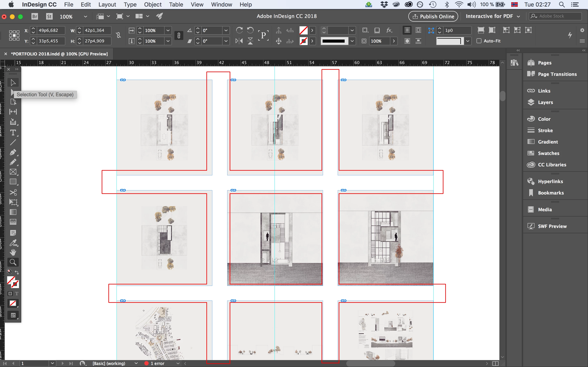Viewport: 588px width, 367px height.
Task: Select the Type tool
Action: [x=13, y=133]
